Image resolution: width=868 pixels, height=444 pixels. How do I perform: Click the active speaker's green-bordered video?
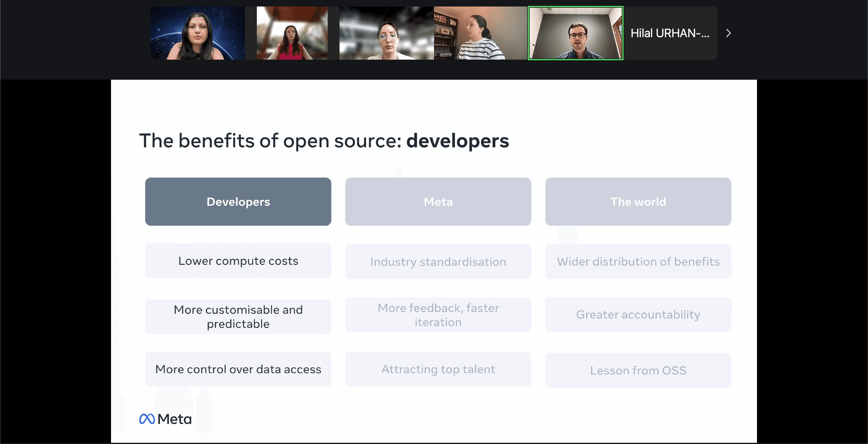click(575, 33)
